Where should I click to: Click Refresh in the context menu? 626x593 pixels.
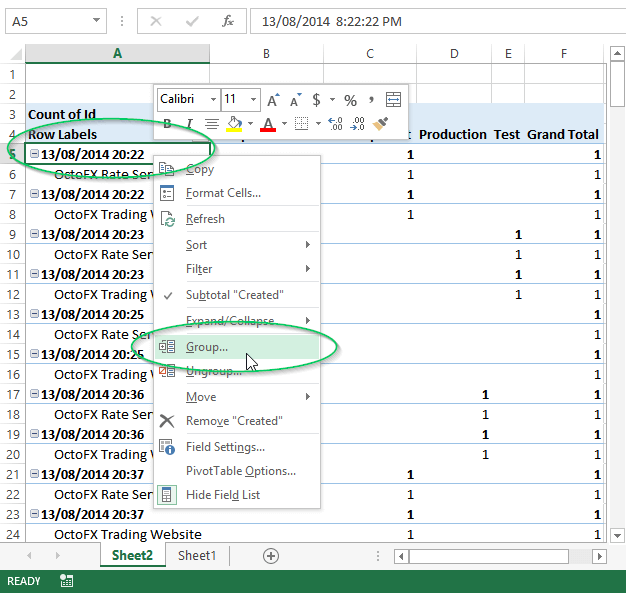(x=205, y=219)
